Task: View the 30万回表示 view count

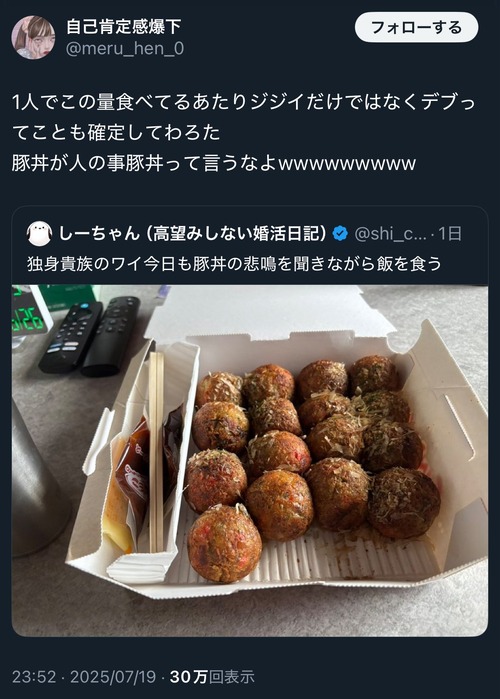Action: [212, 677]
